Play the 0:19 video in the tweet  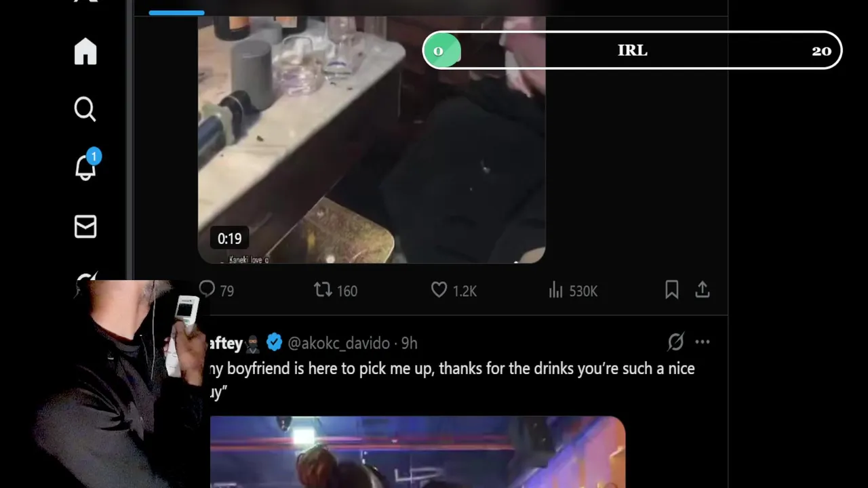pos(372,139)
